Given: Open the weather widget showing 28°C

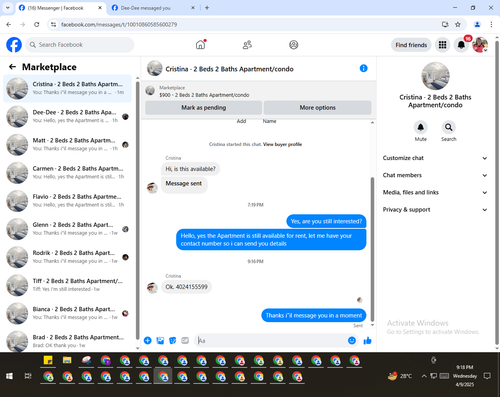Looking at the screenshot, I should (x=400, y=376).
